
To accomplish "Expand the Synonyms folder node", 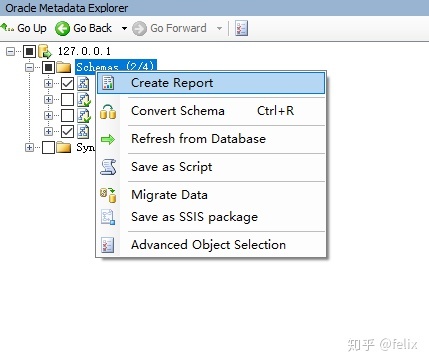I will pos(29,147).
